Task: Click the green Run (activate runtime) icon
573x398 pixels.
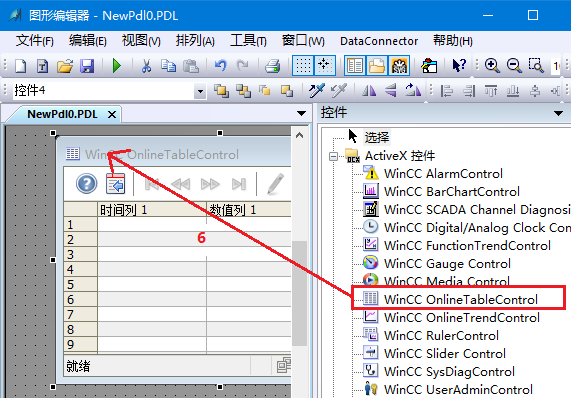Action: [x=117, y=66]
